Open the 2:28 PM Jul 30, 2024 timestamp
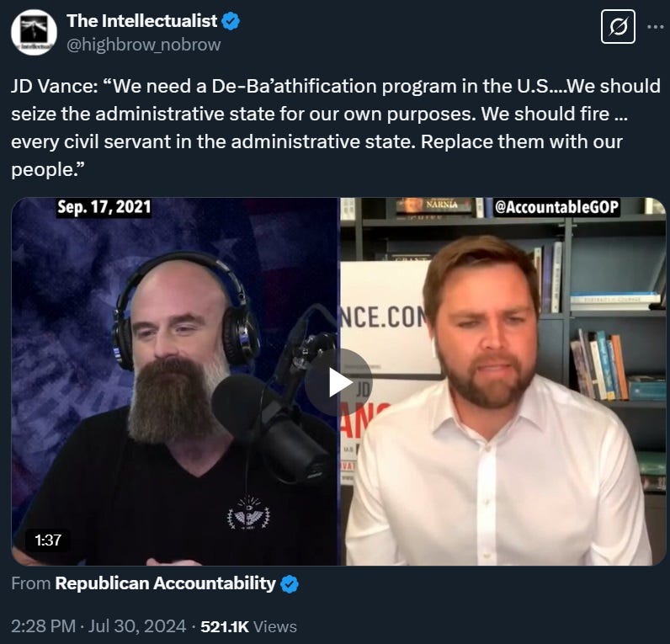This screenshot has width=670, height=644. (x=98, y=626)
